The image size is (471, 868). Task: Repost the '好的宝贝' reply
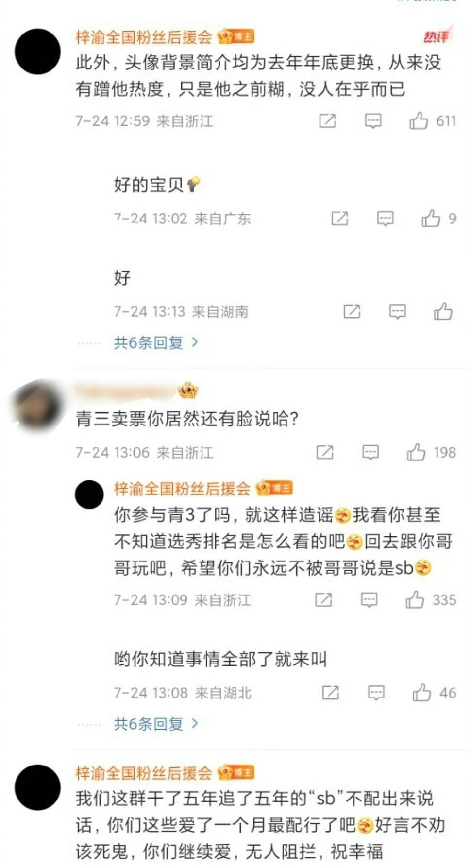pyautogui.click(x=339, y=219)
